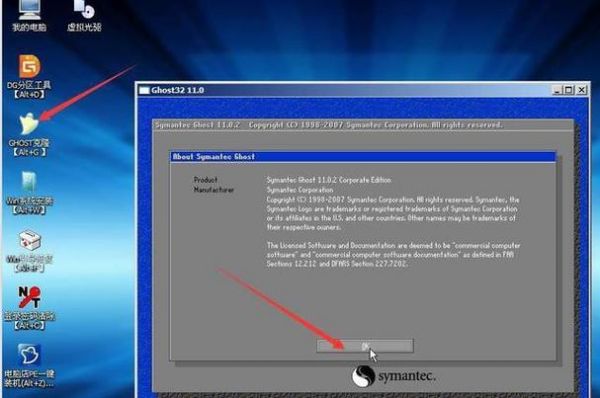Image resolution: width=600 pixels, height=398 pixels.
Task: Open the Win系统安装 (Alt+W) desktop icon
Action: [x=29, y=193]
